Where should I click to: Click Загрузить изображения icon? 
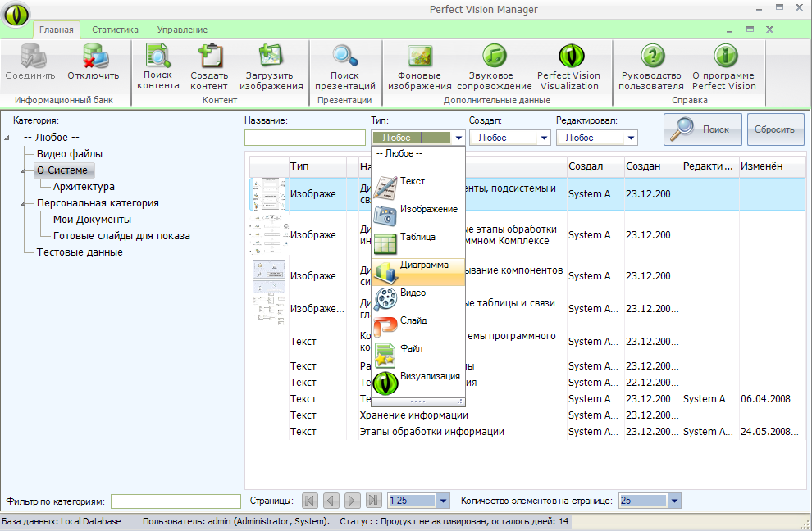(271, 56)
